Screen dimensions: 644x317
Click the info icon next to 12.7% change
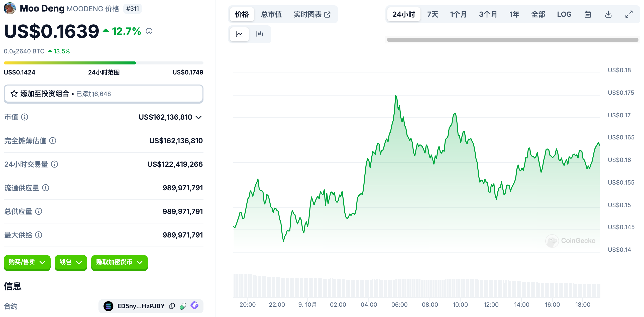click(149, 31)
